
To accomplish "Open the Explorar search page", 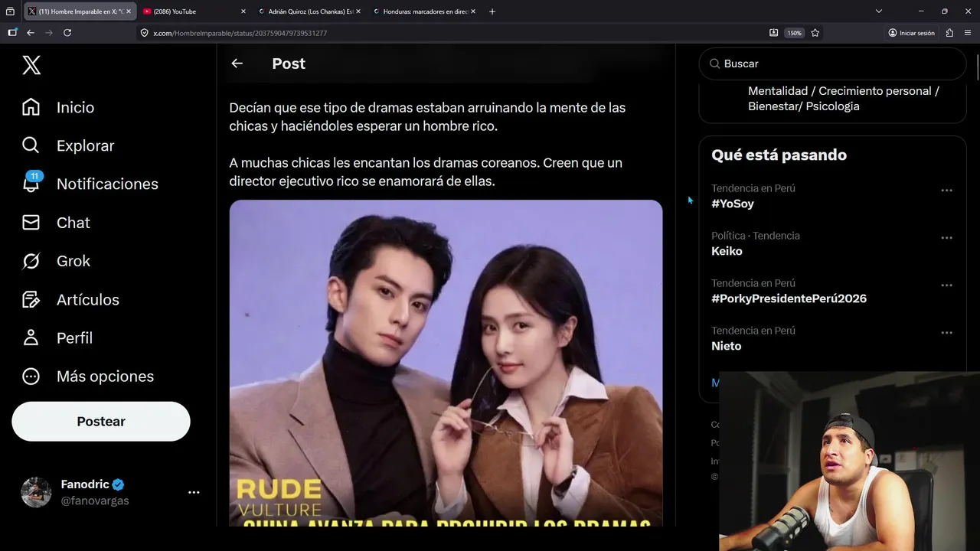I will click(x=68, y=145).
